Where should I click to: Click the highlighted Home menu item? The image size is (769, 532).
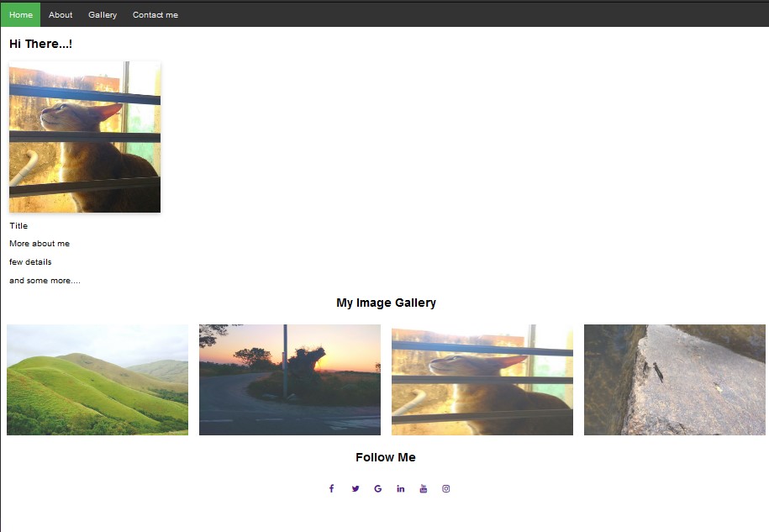click(19, 14)
